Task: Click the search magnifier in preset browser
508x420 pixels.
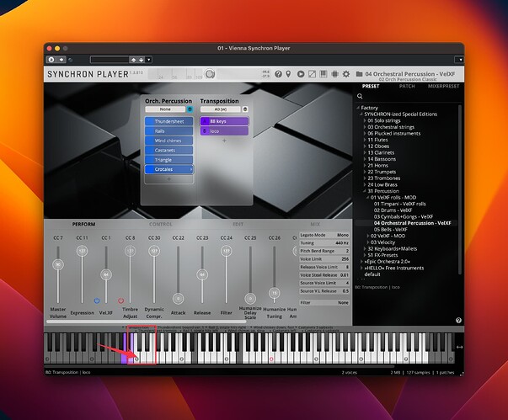Action: coord(360,96)
